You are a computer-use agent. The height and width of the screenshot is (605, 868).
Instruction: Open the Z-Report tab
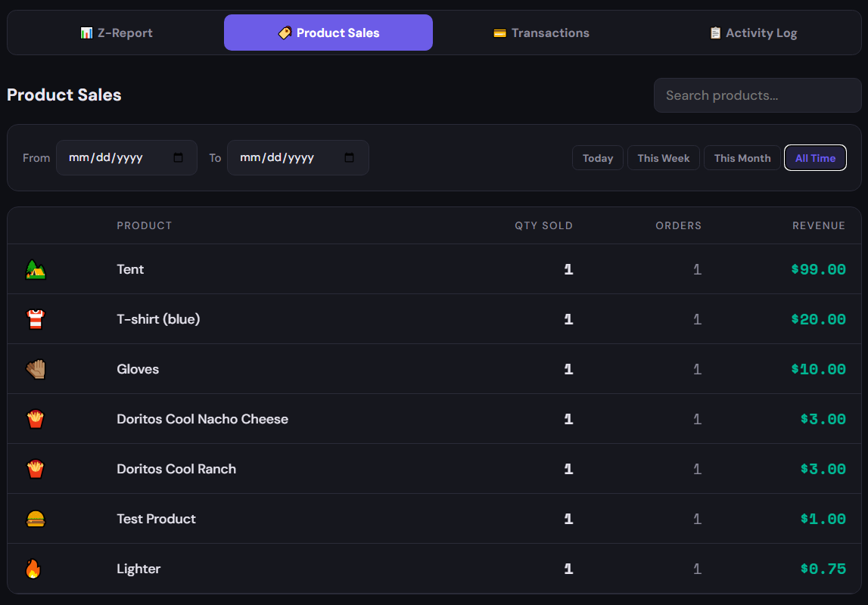[x=117, y=33]
